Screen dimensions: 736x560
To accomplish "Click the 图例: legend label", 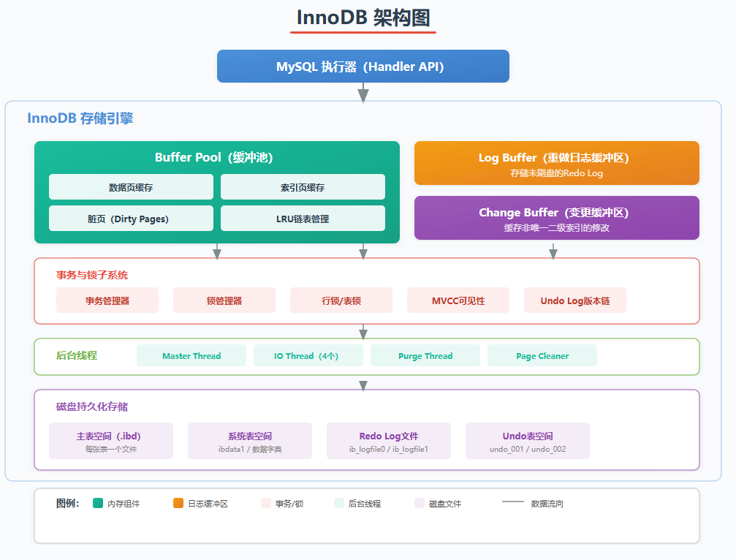I will (x=67, y=503).
